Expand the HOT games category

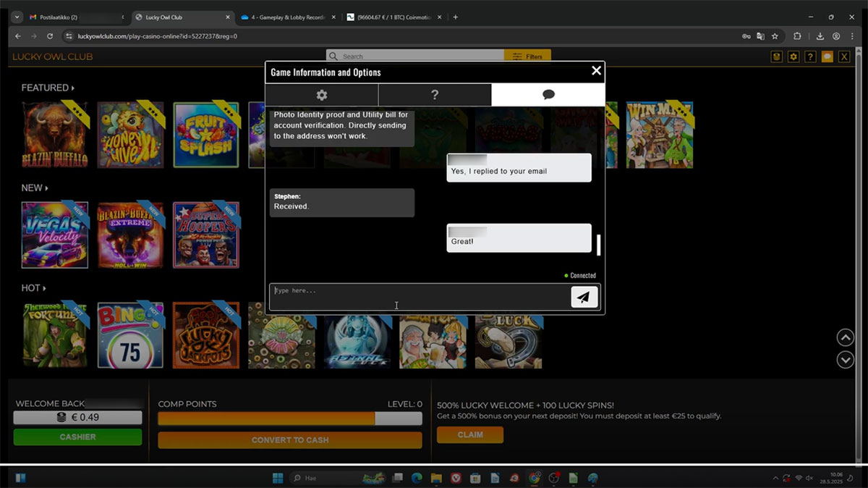[33, 287]
